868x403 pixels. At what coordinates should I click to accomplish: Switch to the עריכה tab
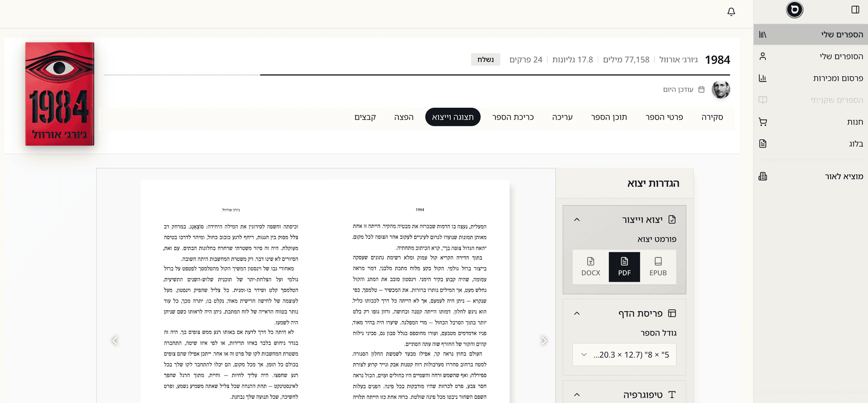tap(562, 117)
